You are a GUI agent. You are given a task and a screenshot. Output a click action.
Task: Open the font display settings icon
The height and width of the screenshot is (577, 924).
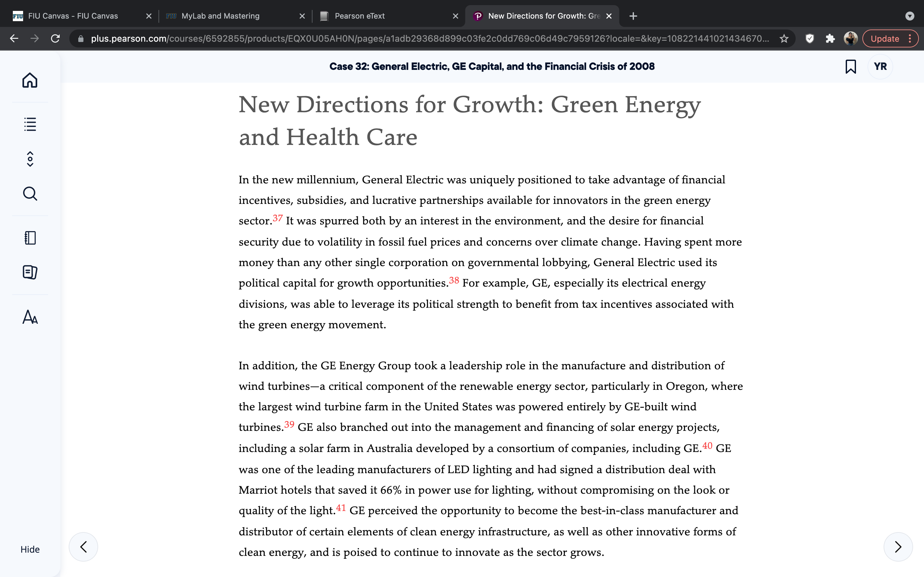tap(30, 317)
